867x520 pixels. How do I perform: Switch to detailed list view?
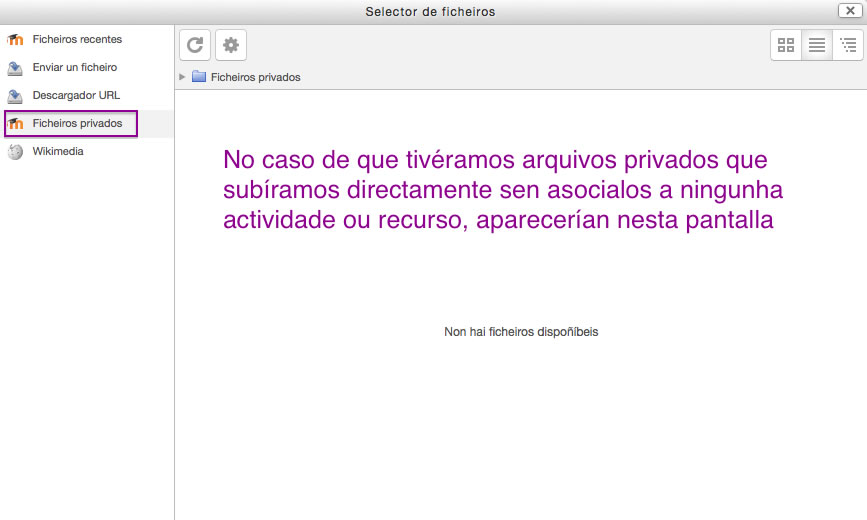[817, 45]
